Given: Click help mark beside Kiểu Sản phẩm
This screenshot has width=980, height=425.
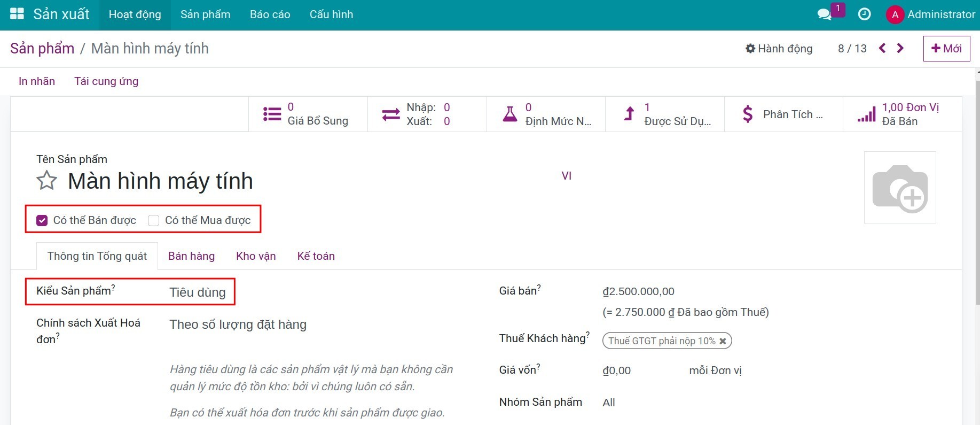Looking at the screenshot, I should pyautogui.click(x=113, y=288).
